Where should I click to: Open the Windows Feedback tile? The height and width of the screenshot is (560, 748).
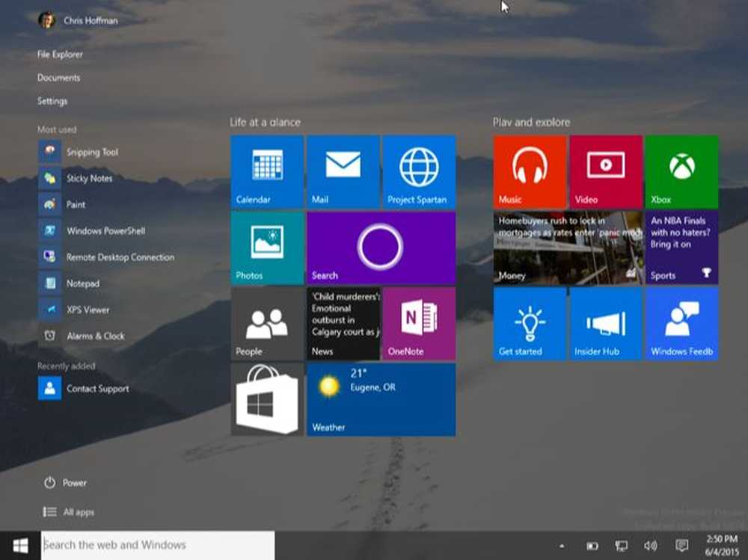pos(681,324)
